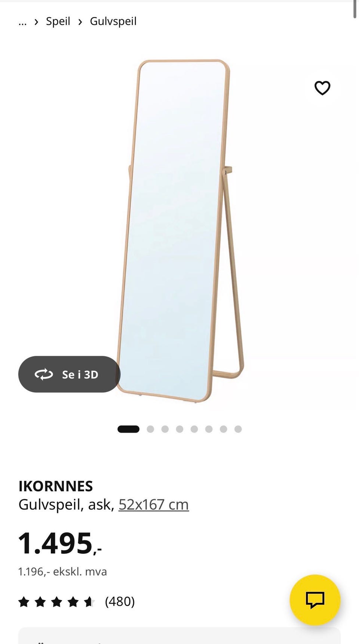This screenshot has height=644, width=359.
Task: Open the (480) reviews count
Action: coord(120,601)
